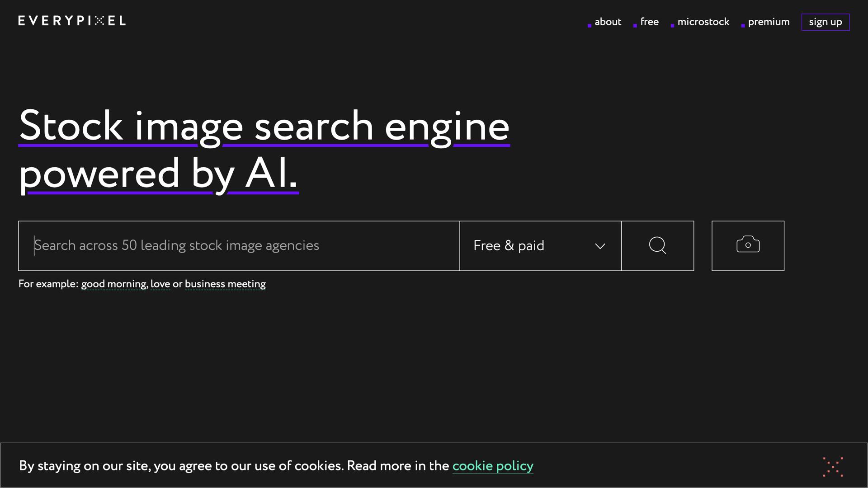Click the Everypixel logo
This screenshot has height=488, width=868.
(x=72, y=21)
